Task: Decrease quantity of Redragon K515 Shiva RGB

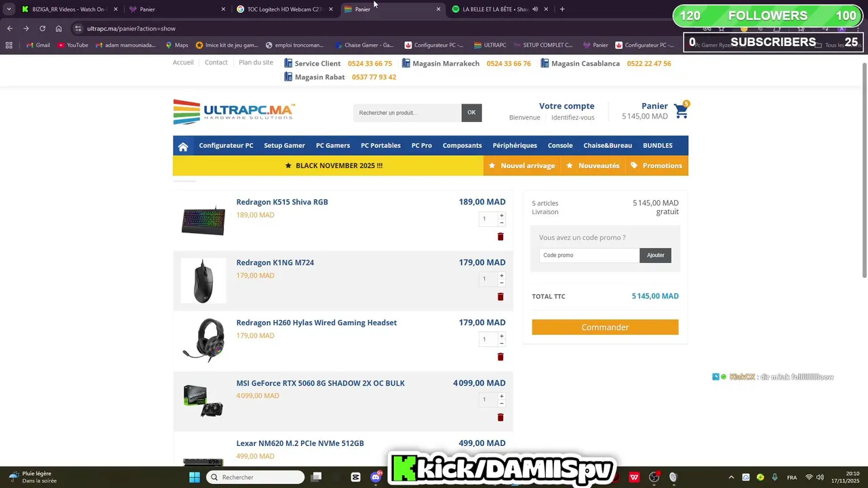Action: pyautogui.click(x=502, y=222)
